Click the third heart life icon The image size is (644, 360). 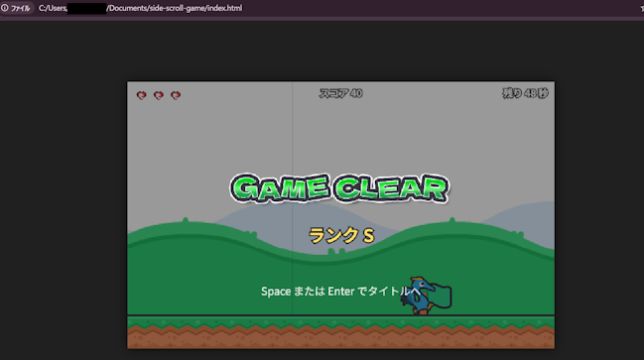[176, 95]
